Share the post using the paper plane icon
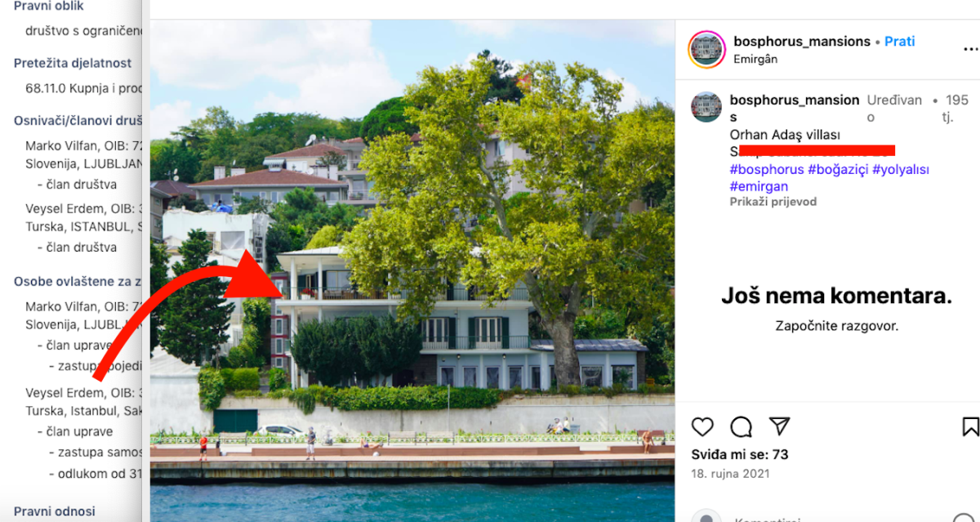 (780, 426)
